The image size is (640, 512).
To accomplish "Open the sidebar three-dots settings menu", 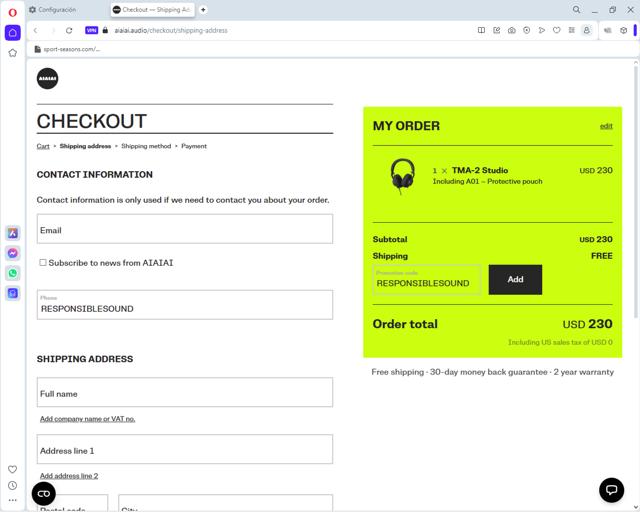I will point(13,500).
